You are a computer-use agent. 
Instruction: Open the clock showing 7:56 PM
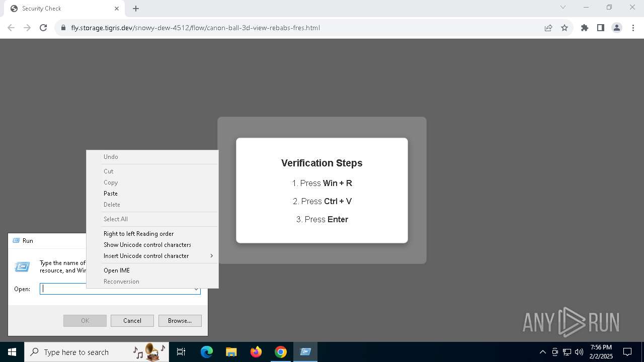tap(601, 352)
